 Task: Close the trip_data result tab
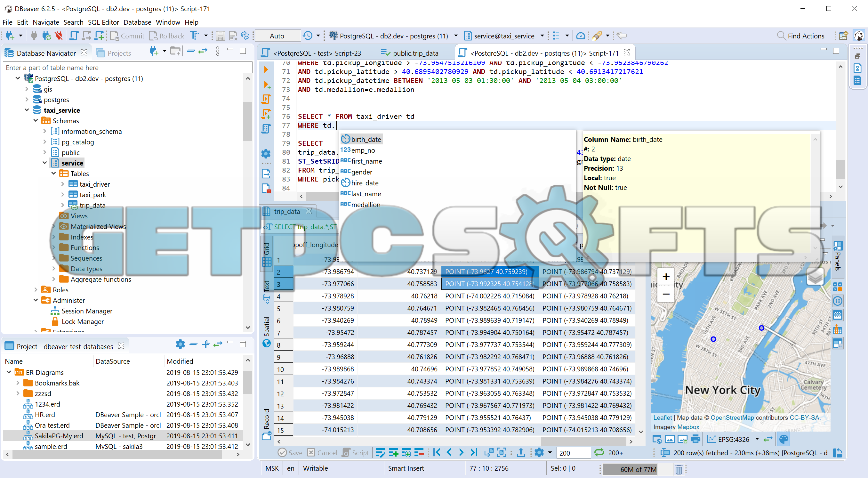(309, 211)
